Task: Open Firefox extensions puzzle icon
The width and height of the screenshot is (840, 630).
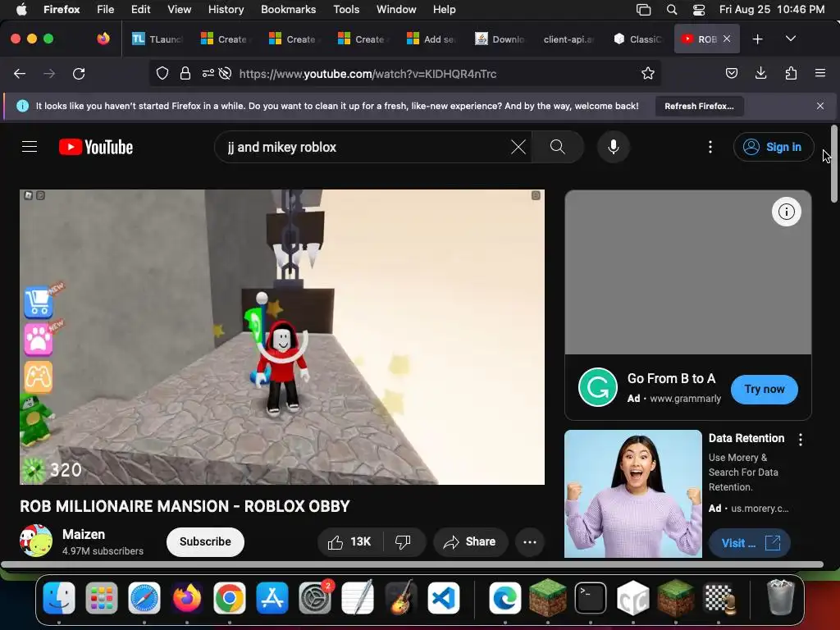Action: point(791,73)
